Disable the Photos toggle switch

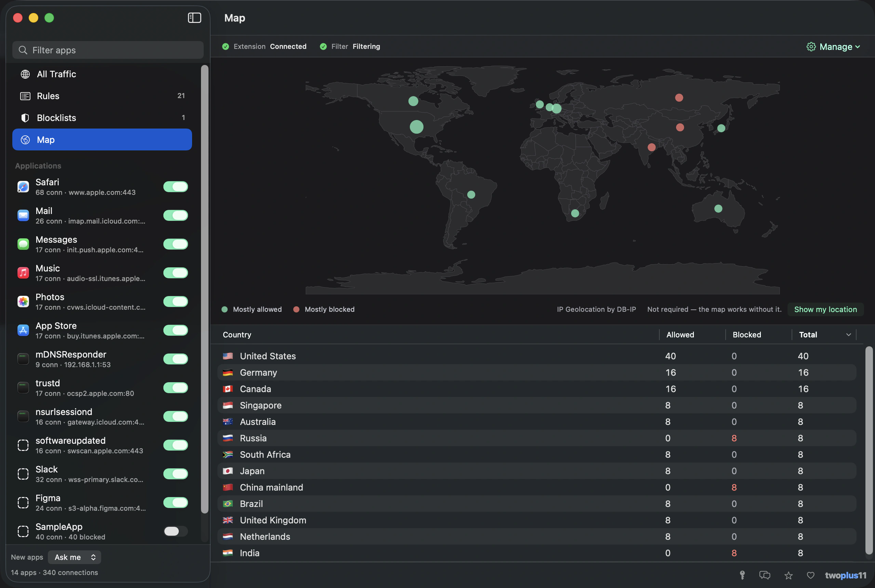coord(175,302)
